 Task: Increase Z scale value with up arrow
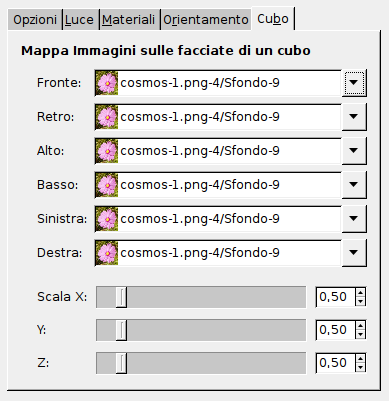click(360, 358)
